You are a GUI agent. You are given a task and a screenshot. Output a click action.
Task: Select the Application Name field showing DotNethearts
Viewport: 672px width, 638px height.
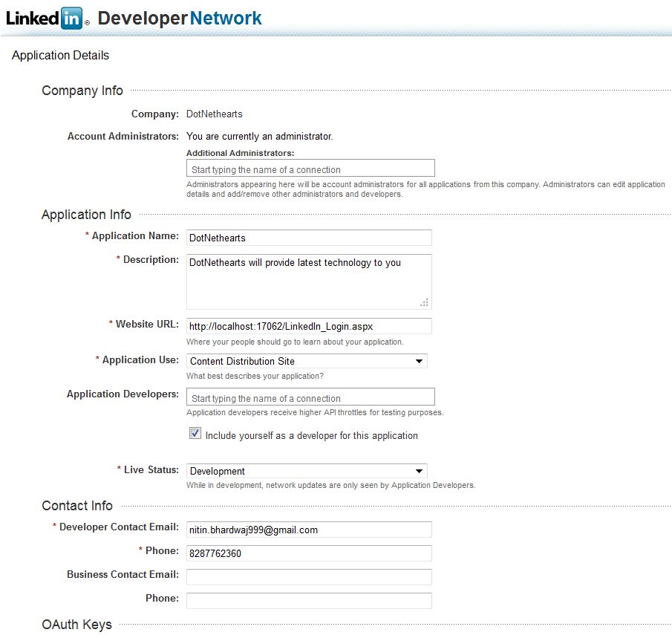[x=309, y=237]
